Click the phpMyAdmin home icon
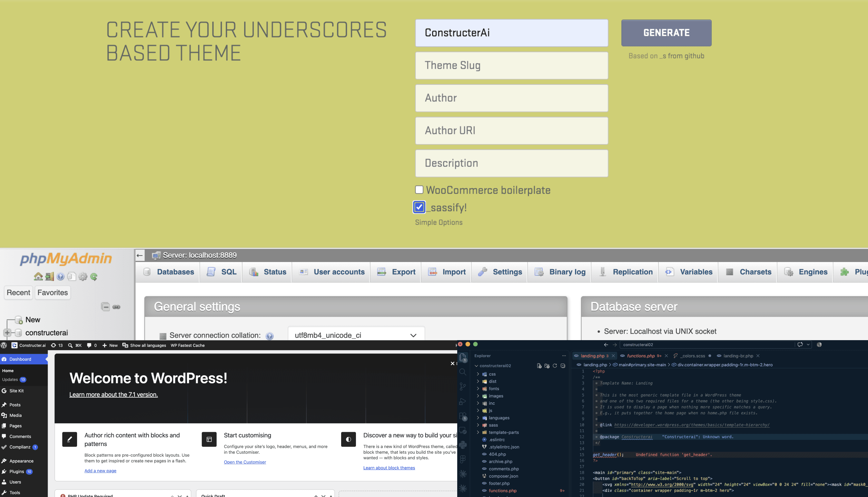The height and width of the screenshot is (497, 868). [38, 277]
